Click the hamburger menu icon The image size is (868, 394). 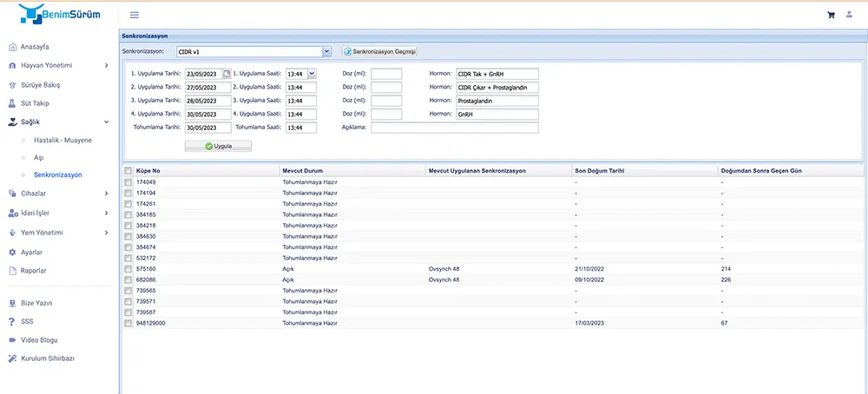(134, 15)
